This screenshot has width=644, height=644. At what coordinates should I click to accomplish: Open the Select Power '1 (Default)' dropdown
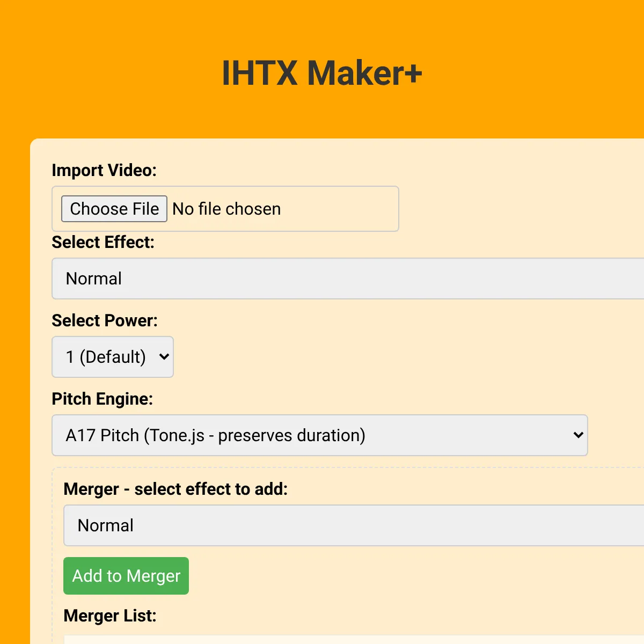[113, 357]
